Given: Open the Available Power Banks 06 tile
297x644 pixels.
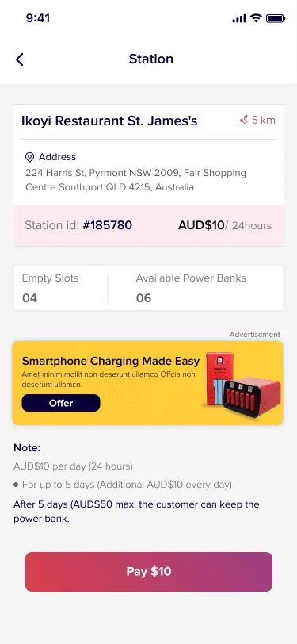Looking at the screenshot, I should (x=196, y=289).
